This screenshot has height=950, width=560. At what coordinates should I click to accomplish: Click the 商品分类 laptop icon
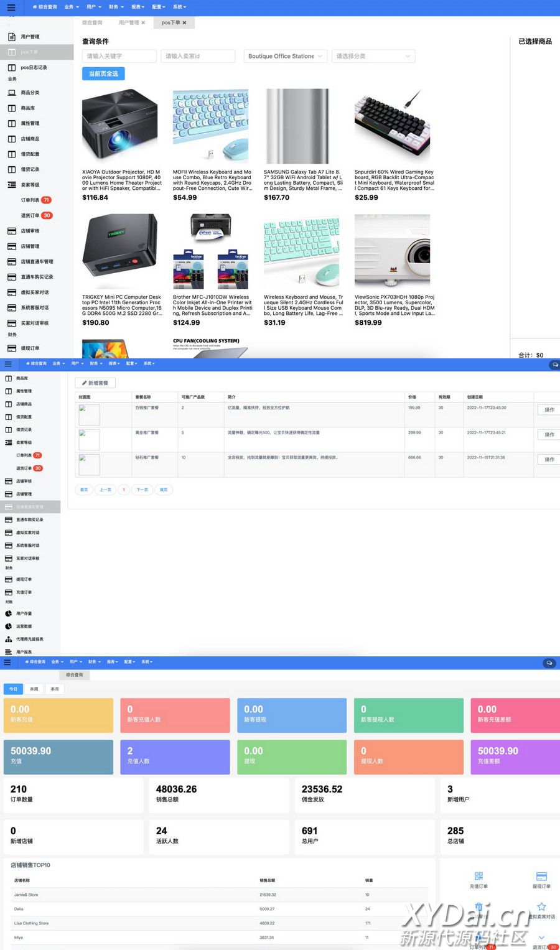click(12, 93)
